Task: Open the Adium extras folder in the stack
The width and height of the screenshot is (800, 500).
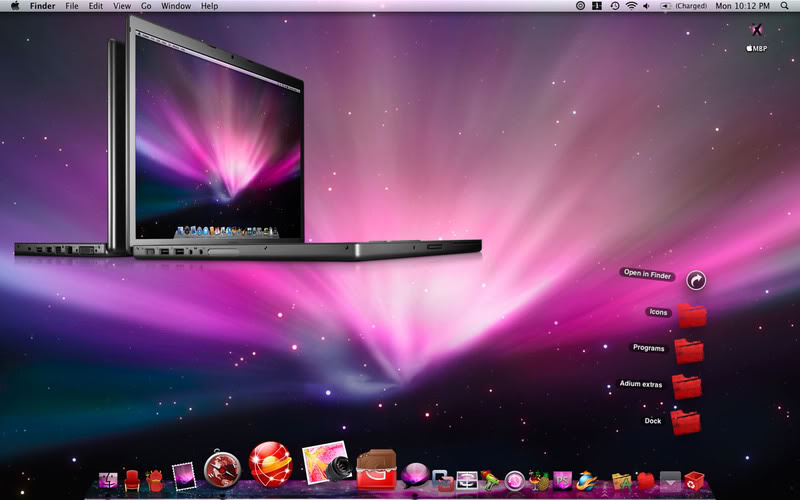Action: tap(686, 387)
